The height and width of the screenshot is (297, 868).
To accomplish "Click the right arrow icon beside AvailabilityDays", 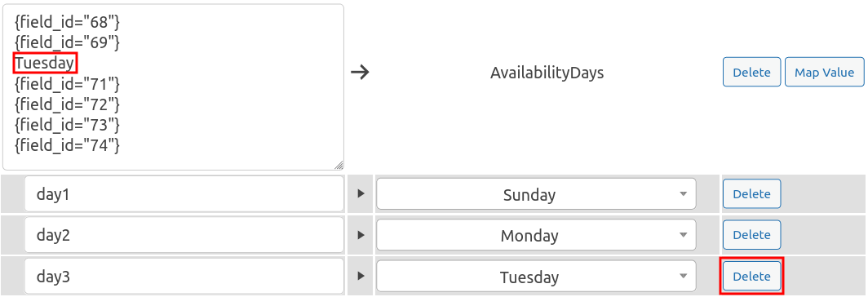I will pos(360,72).
